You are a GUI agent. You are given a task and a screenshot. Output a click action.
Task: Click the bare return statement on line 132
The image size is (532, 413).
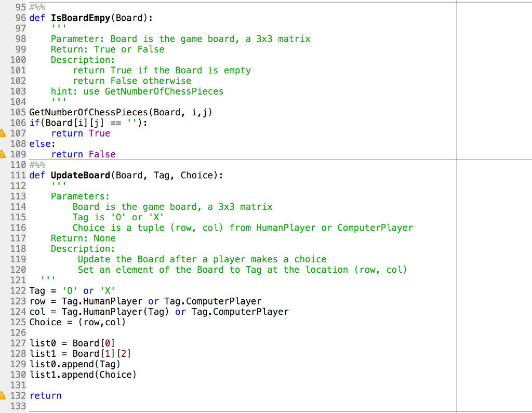[45, 395]
